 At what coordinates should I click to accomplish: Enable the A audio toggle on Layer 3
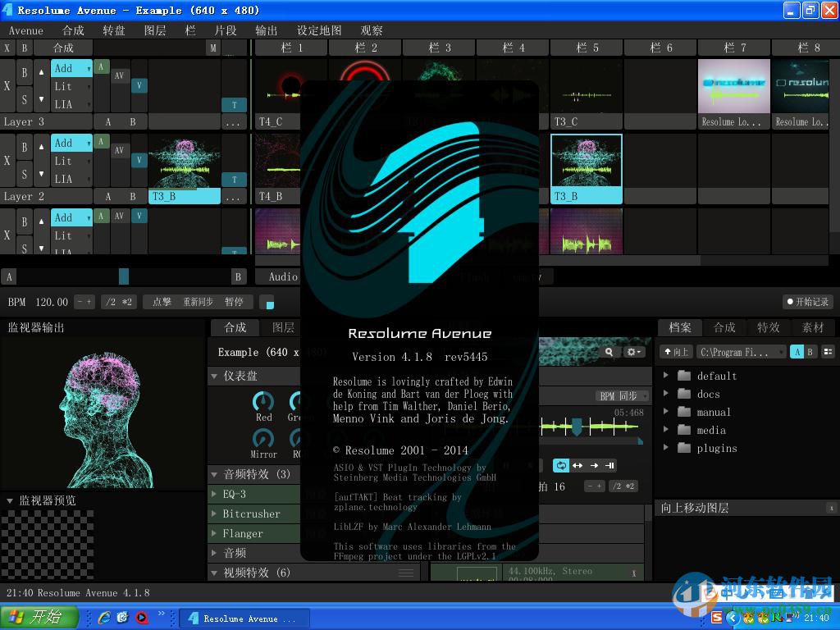(x=101, y=69)
